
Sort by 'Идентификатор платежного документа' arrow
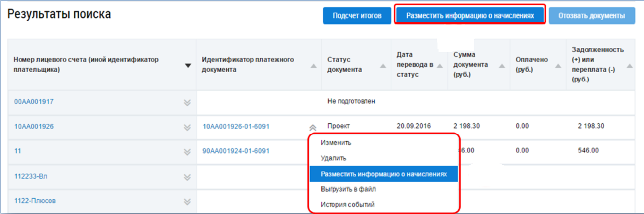tap(313, 66)
